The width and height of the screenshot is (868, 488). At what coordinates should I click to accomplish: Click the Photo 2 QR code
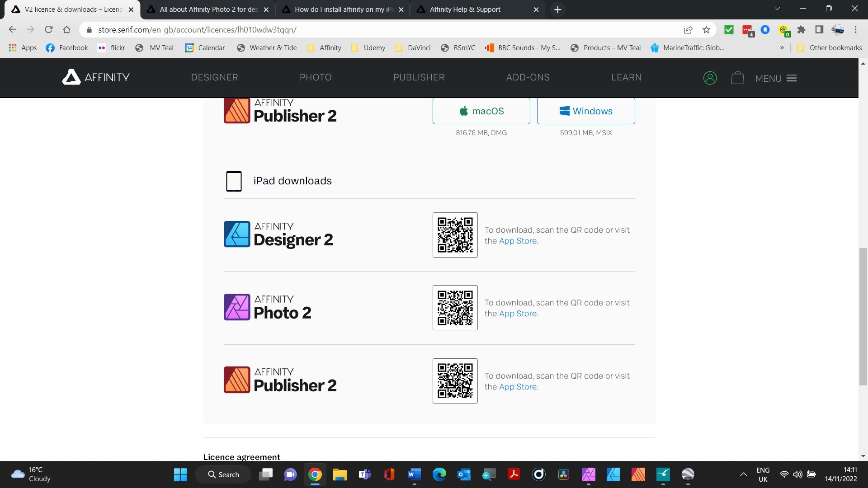455,308
